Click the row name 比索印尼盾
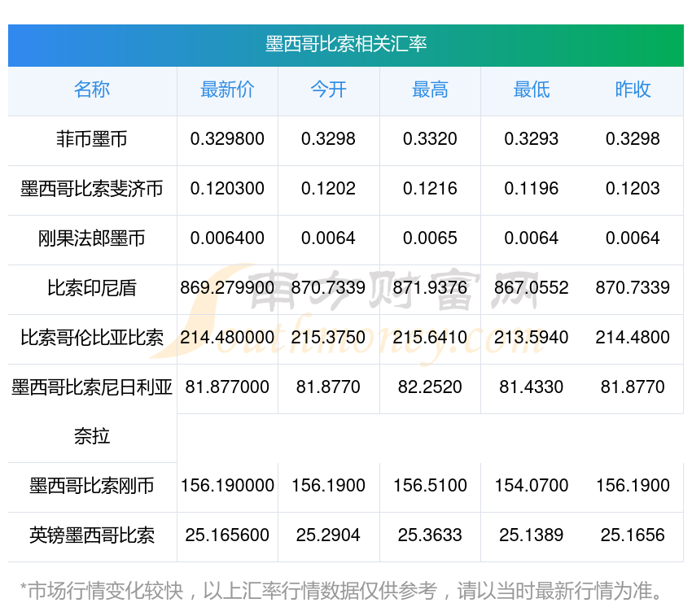 (92, 288)
